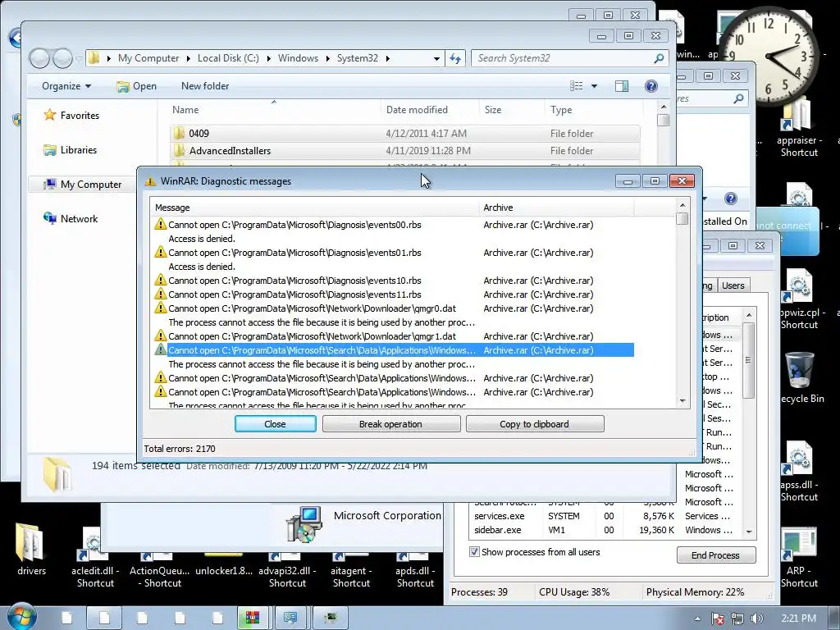Select Network in navigation pane
840x630 pixels.
click(79, 218)
